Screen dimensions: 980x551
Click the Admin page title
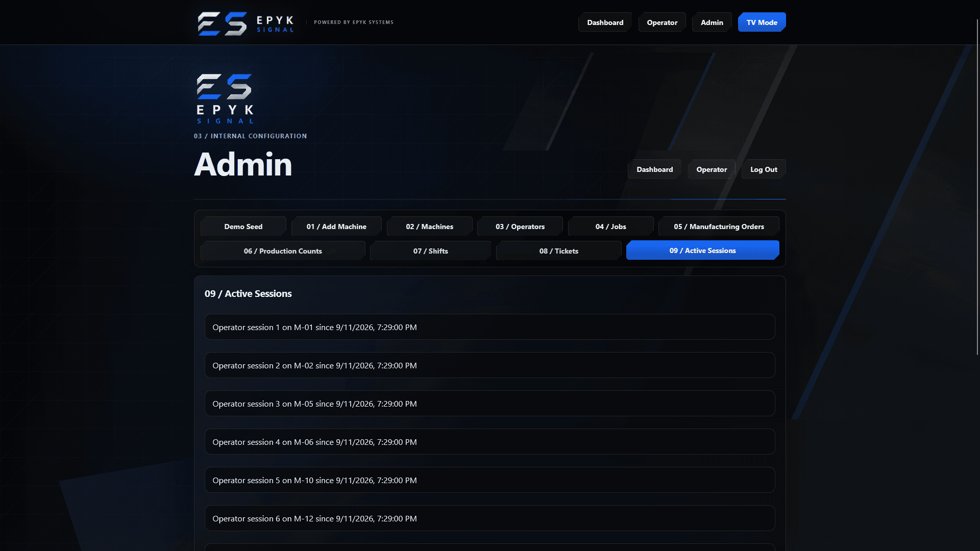[243, 164]
